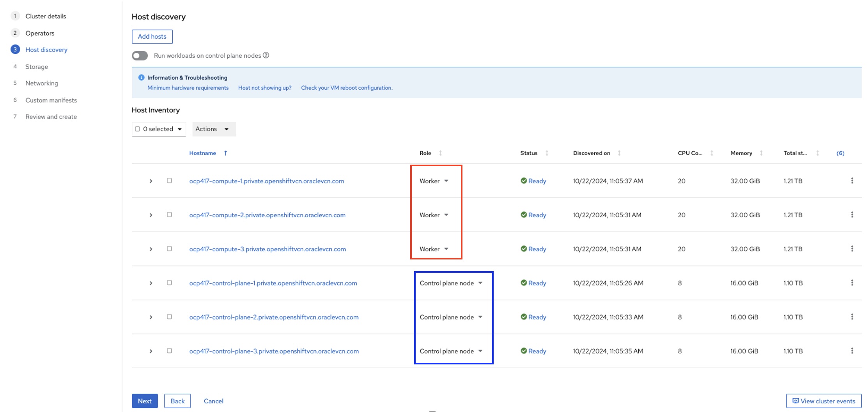Go to Operators step
This screenshot has height=412, width=868.
[40, 33]
